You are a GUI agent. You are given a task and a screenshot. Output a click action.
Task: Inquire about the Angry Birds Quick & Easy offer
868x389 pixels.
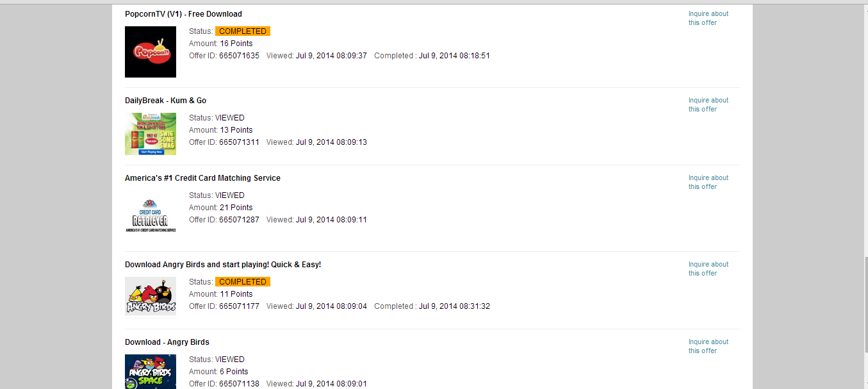tap(708, 269)
